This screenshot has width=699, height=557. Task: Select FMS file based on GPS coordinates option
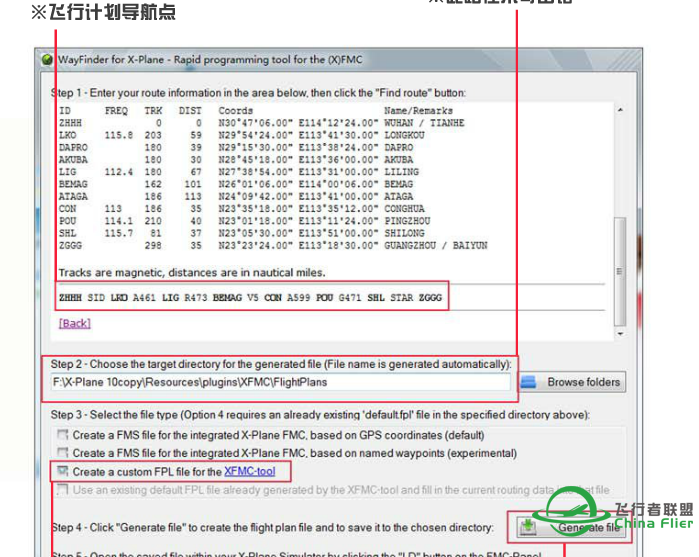tap(62, 434)
